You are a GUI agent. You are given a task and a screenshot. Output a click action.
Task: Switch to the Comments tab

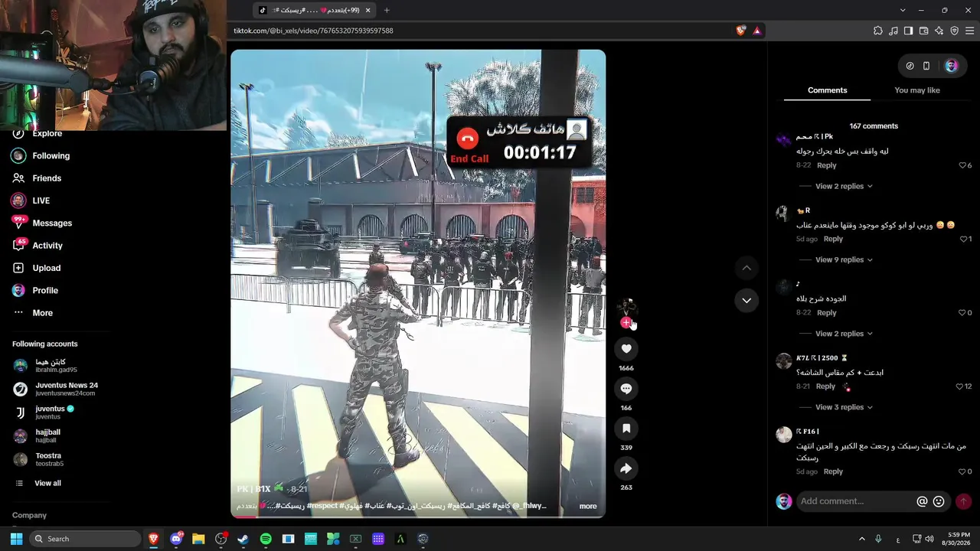tap(827, 90)
